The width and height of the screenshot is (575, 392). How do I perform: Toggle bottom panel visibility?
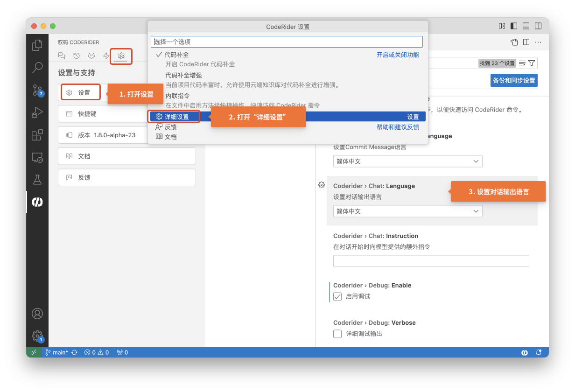pos(526,26)
